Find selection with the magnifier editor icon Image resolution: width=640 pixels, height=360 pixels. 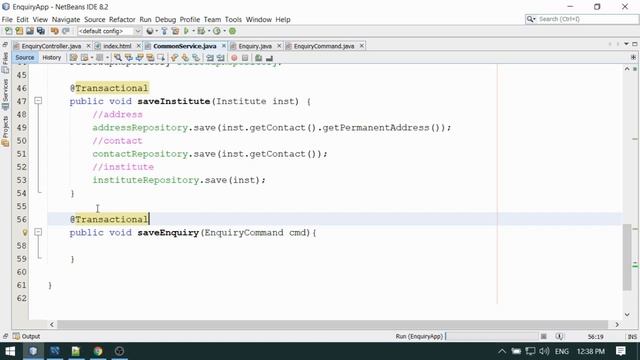pos(118,58)
